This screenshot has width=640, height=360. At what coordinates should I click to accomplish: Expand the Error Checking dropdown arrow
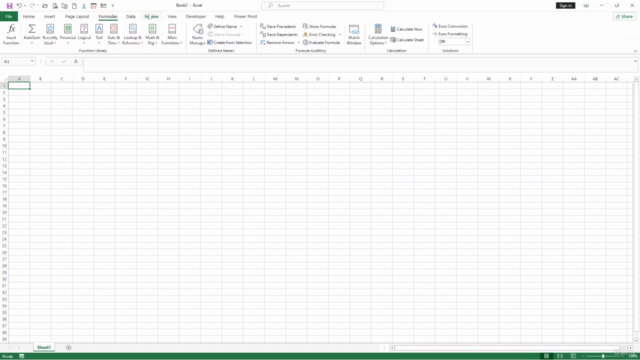340,35
